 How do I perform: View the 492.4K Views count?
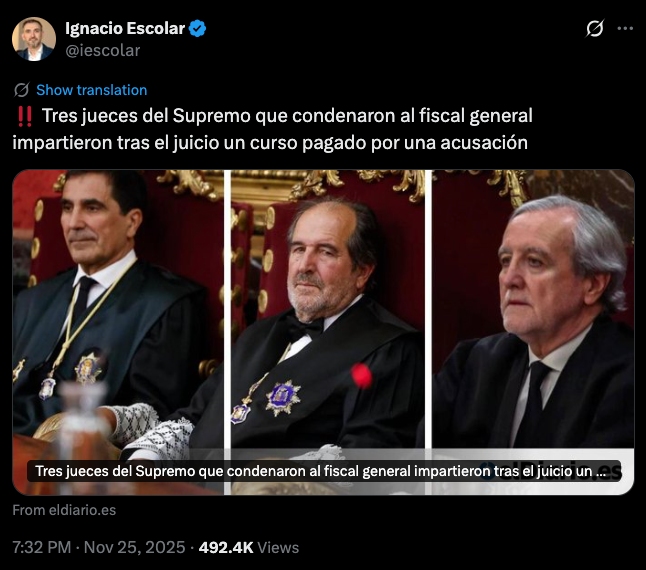coord(249,547)
